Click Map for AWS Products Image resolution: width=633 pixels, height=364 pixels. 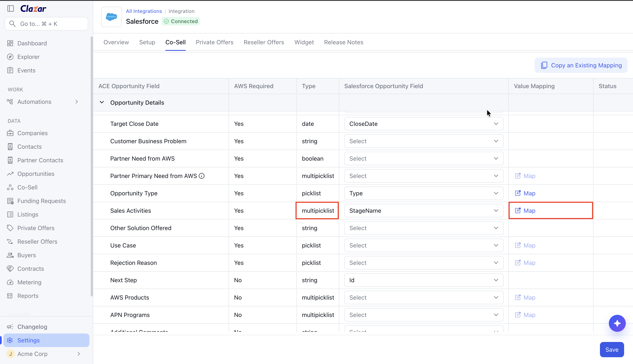(525, 297)
